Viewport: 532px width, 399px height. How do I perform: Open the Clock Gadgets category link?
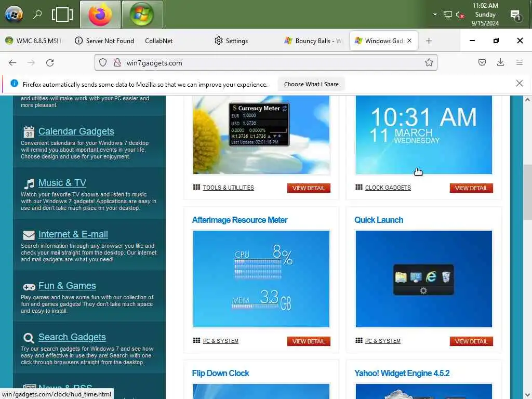pyautogui.click(x=388, y=188)
